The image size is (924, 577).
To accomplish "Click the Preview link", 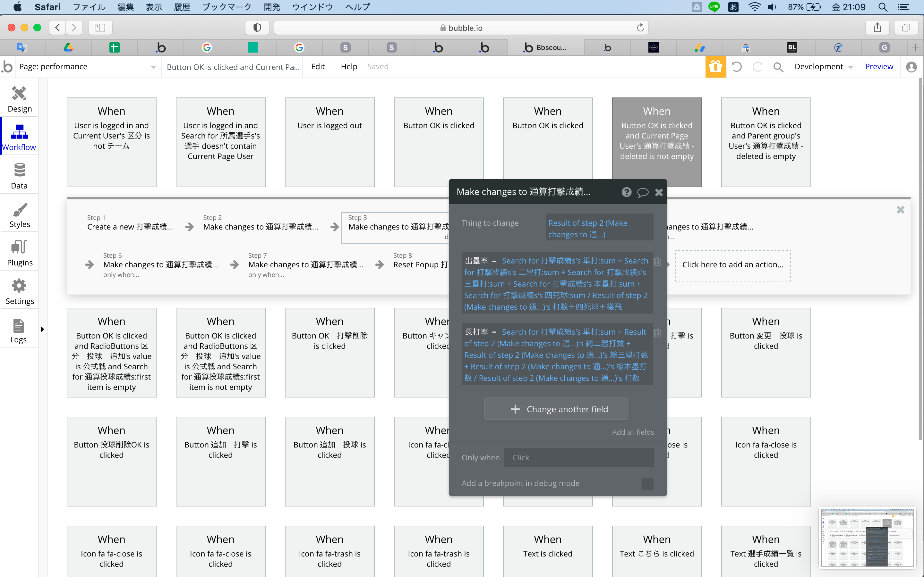I will 878,67.
